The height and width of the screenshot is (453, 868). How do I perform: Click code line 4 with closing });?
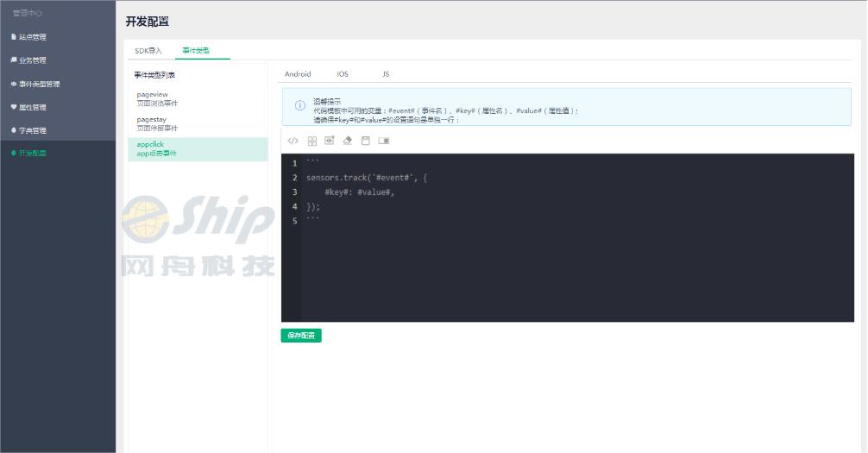click(x=313, y=206)
